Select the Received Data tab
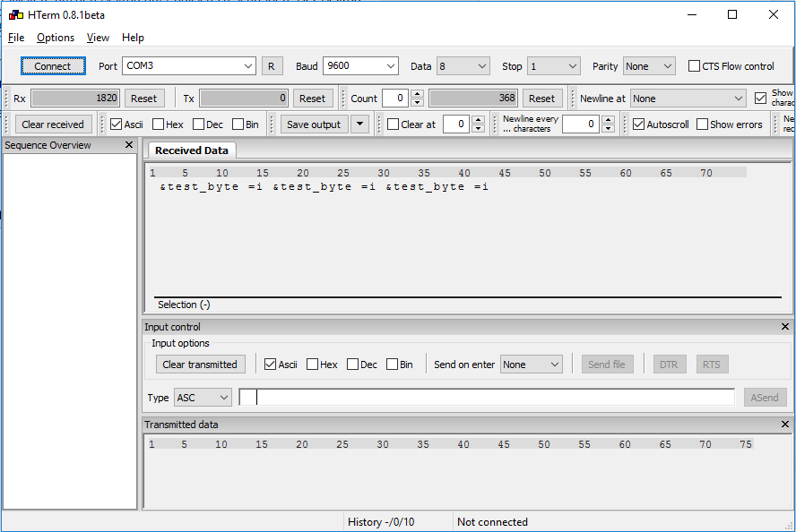Viewport: 796px width, 532px height. pos(192,150)
